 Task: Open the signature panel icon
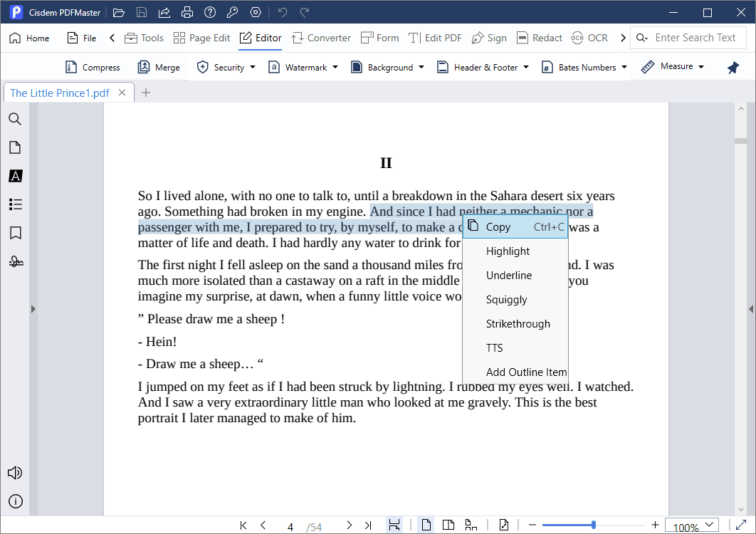pos(16,261)
